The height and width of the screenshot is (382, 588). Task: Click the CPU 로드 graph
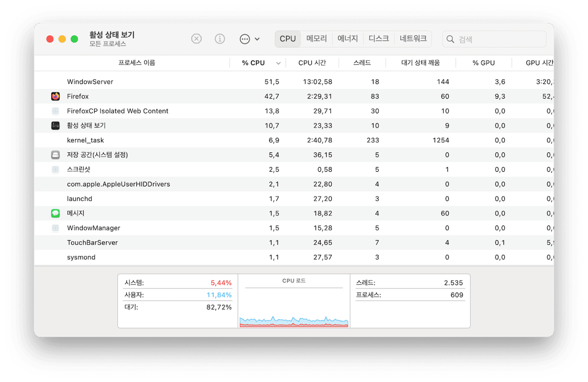[x=294, y=304]
